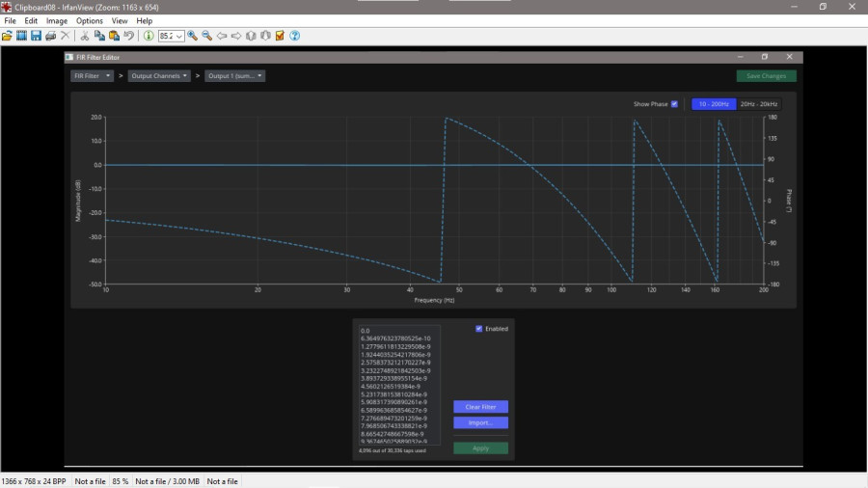Maximize the FIR Filter Editor window

coord(765,57)
